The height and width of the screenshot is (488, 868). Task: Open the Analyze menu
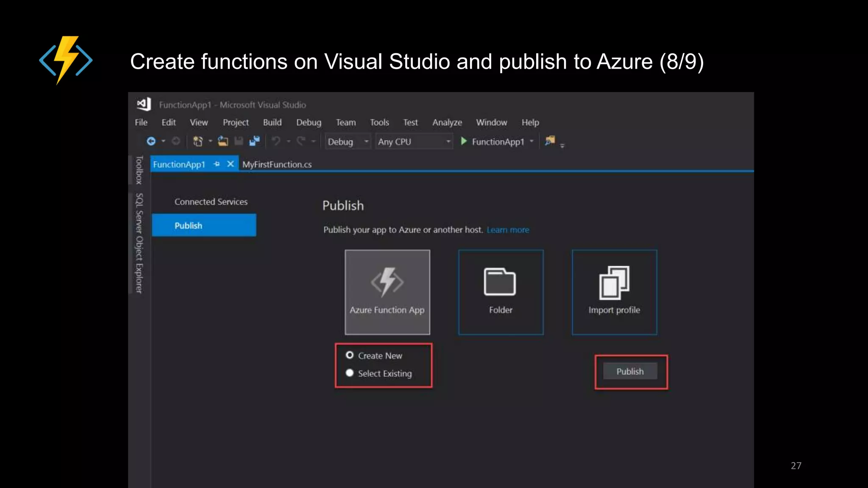pos(447,122)
